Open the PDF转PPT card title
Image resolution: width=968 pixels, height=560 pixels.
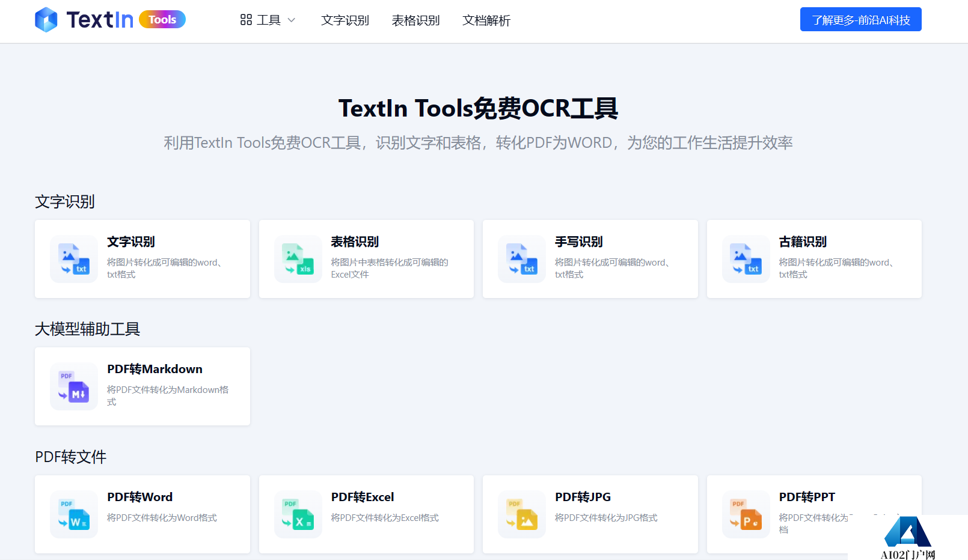coord(807,497)
